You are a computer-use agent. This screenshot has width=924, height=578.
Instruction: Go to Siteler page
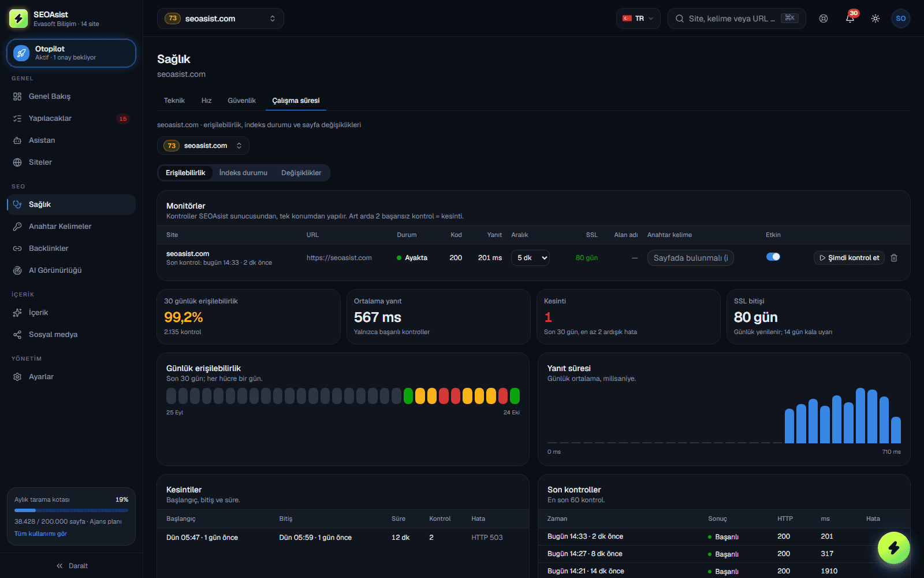coord(71,162)
